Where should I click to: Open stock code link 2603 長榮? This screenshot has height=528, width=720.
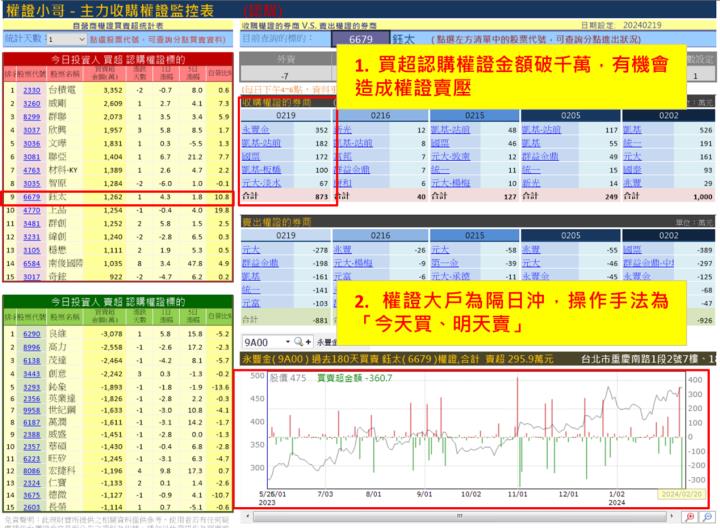[x=32, y=507]
